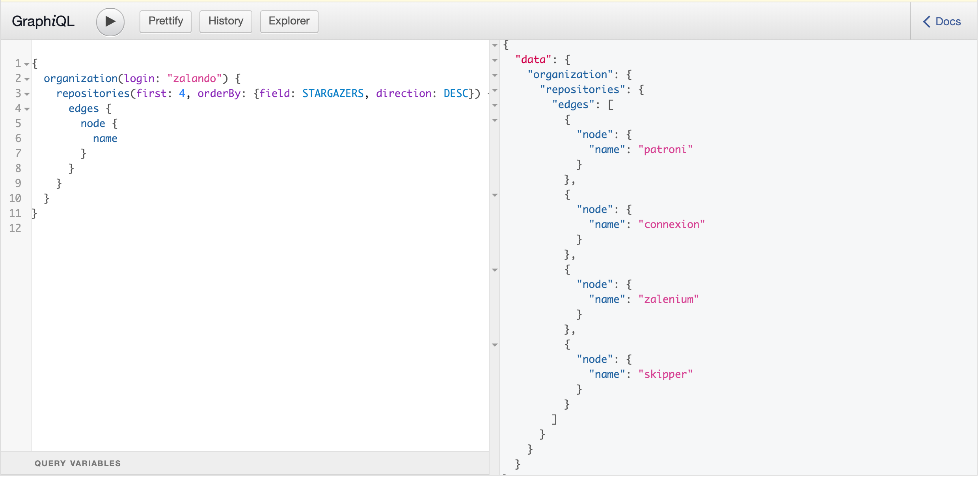980x478 pixels.
Task: Open the History panel
Action: pos(225,21)
